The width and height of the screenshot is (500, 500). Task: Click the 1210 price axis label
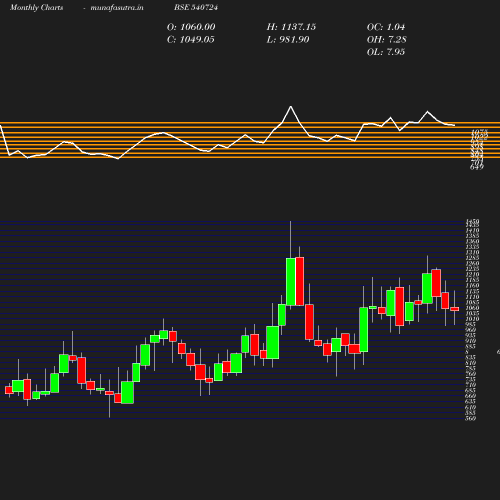[x=472, y=274]
